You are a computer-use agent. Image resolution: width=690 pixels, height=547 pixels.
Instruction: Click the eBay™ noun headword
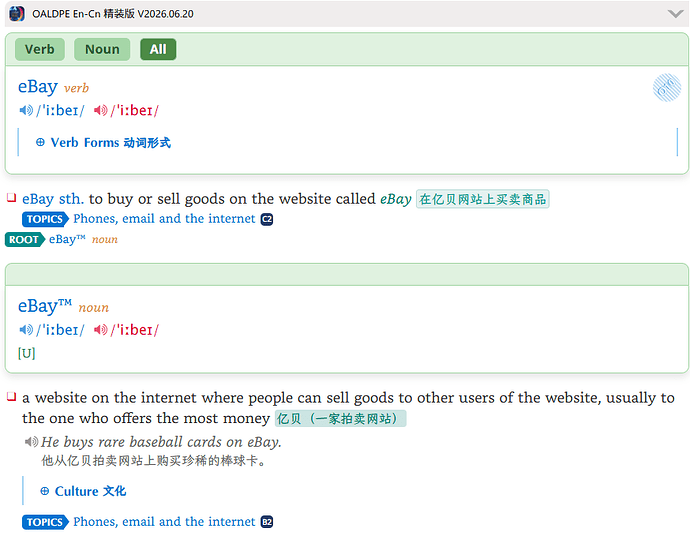click(44, 305)
